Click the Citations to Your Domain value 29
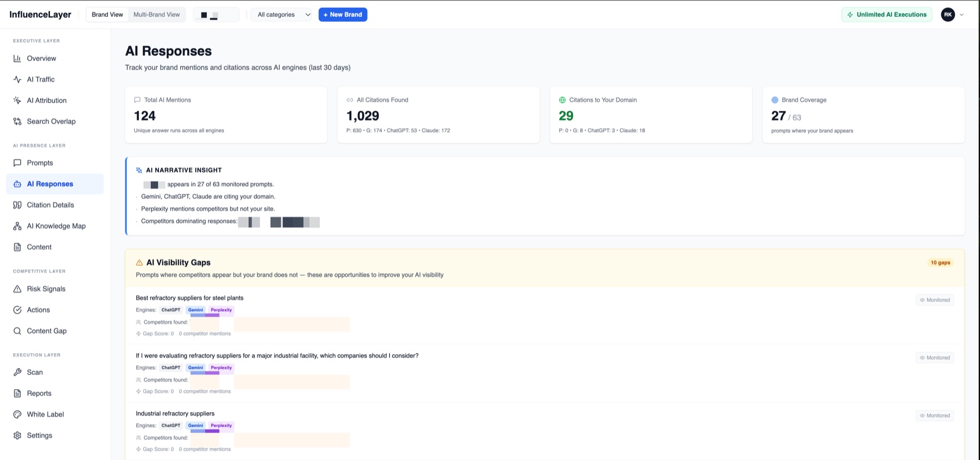Image resolution: width=980 pixels, height=460 pixels. (566, 116)
